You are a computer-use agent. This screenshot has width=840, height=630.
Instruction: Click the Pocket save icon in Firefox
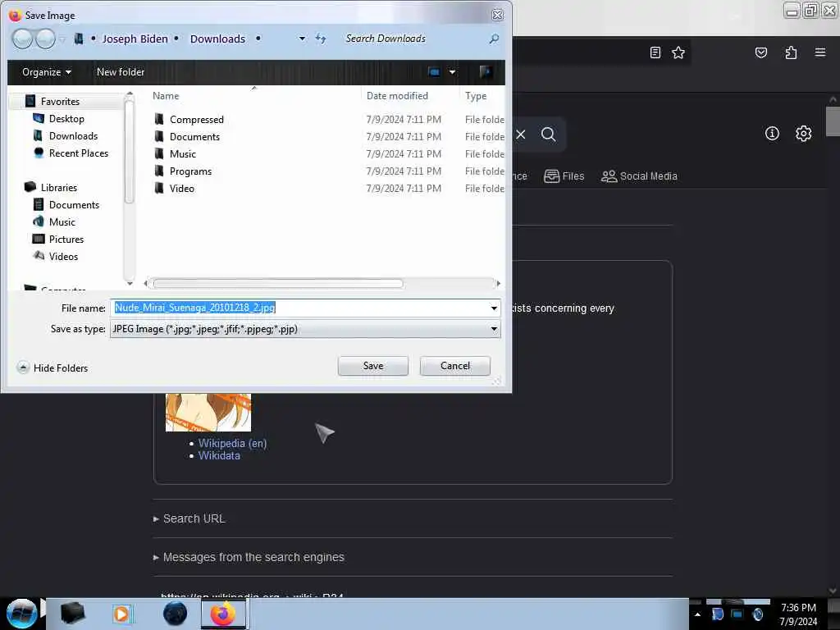(x=760, y=52)
